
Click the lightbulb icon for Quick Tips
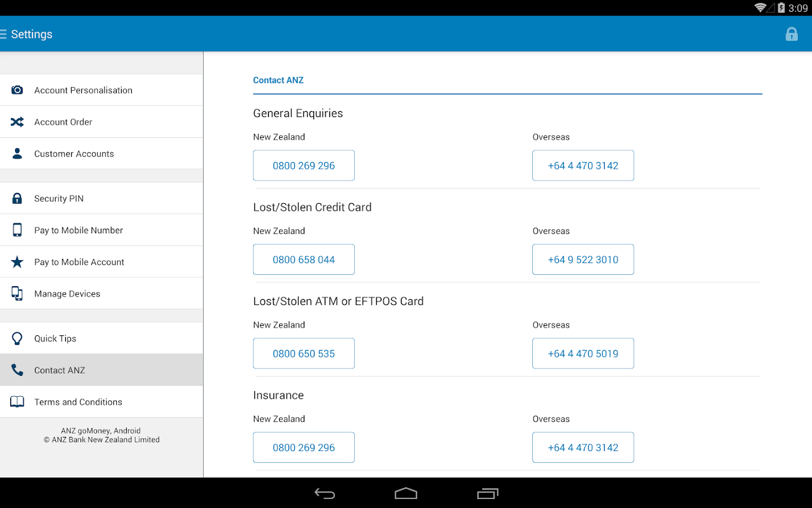17,339
